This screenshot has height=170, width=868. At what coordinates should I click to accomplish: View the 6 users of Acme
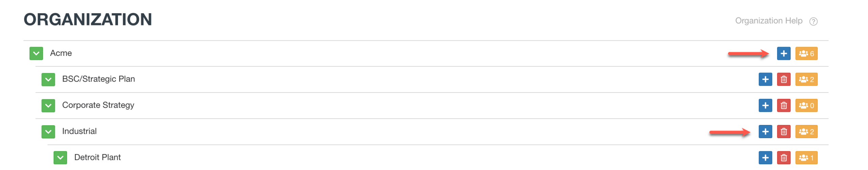806,54
